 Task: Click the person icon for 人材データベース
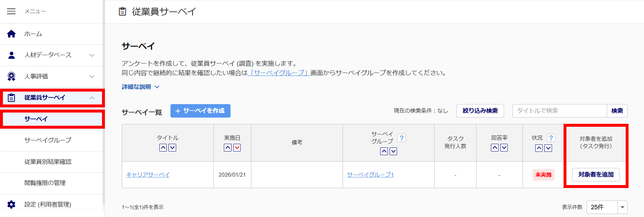click(x=11, y=55)
